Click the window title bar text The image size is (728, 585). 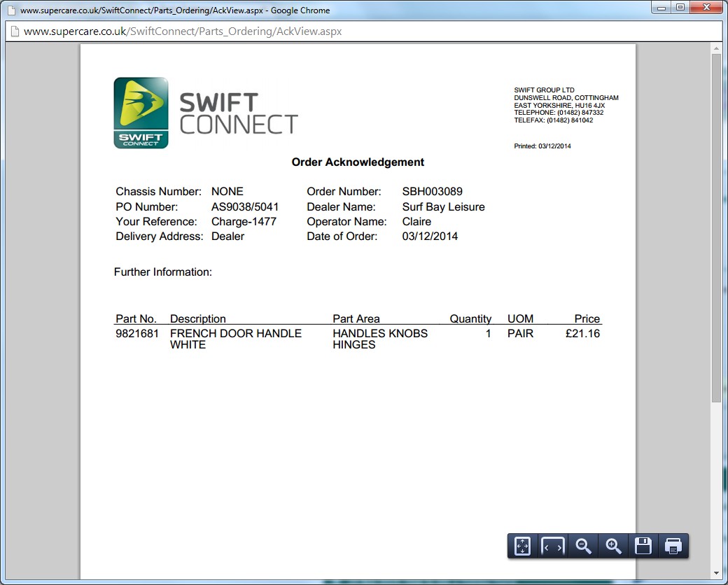click(x=175, y=10)
